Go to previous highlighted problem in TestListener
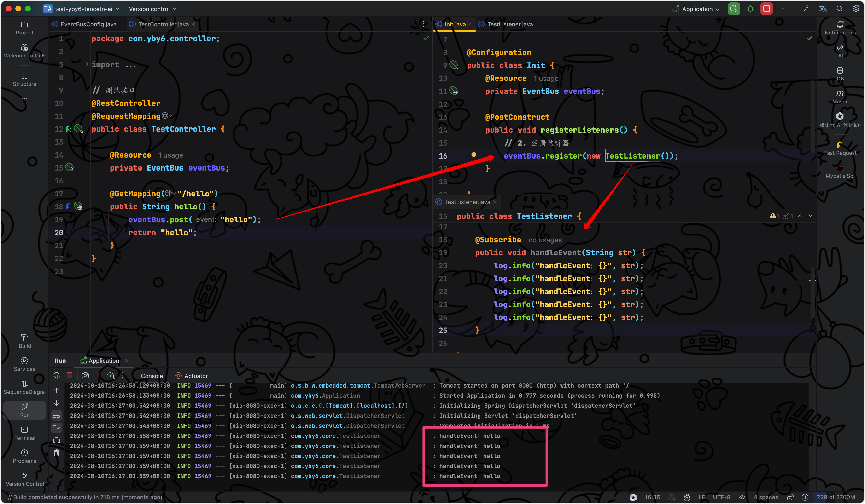The image size is (865, 504). click(x=800, y=216)
